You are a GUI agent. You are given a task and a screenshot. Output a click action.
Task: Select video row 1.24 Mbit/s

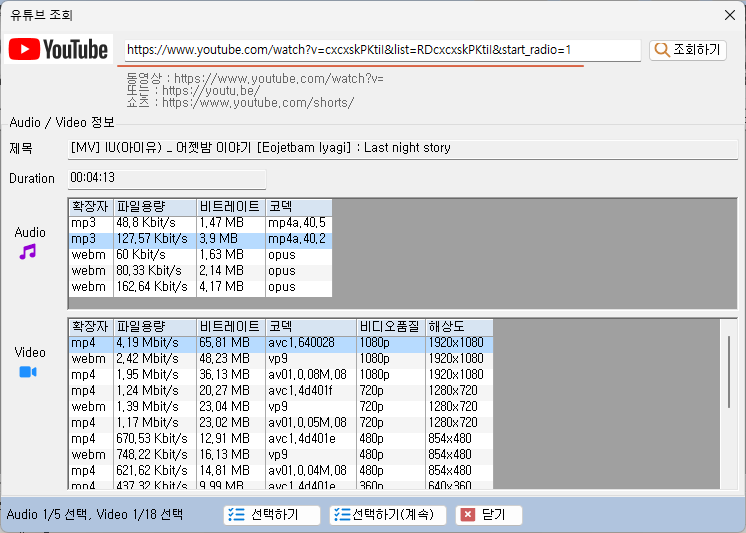tap(281, 391)
